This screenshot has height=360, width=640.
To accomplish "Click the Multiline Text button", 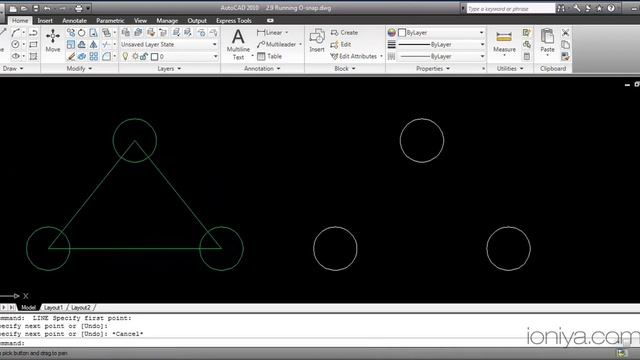I will tap(238, 44).
